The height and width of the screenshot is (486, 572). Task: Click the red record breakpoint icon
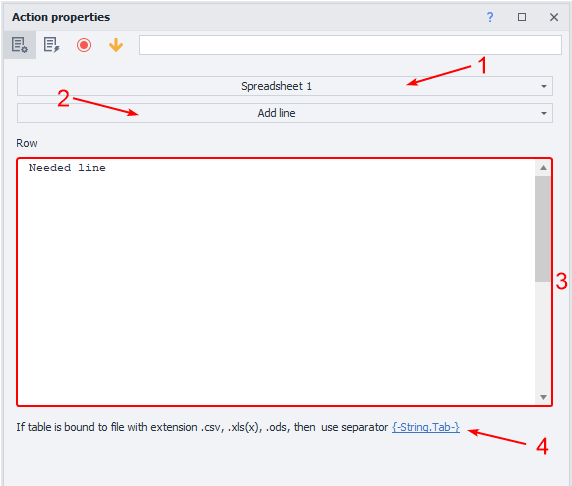click(84, 45)
